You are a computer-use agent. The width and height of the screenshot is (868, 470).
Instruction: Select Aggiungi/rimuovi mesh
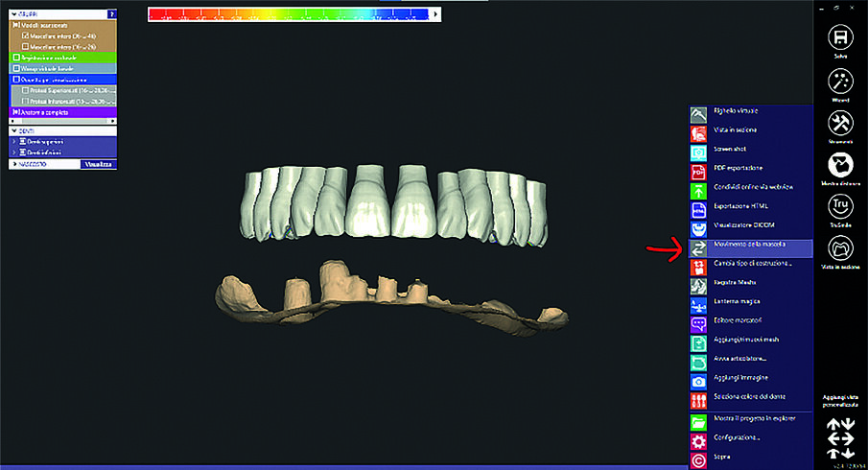click(750, 343)
